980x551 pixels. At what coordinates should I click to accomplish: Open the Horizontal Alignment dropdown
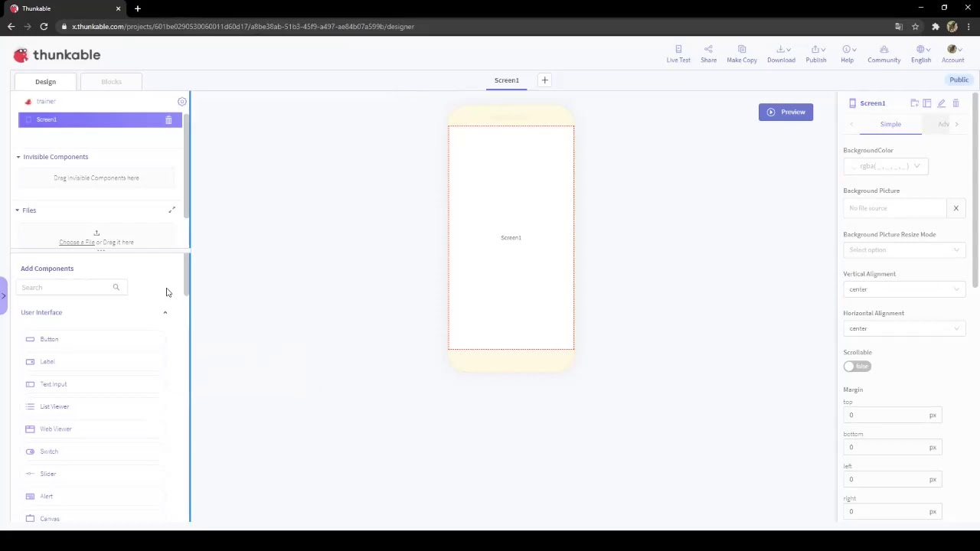[903, 328]
